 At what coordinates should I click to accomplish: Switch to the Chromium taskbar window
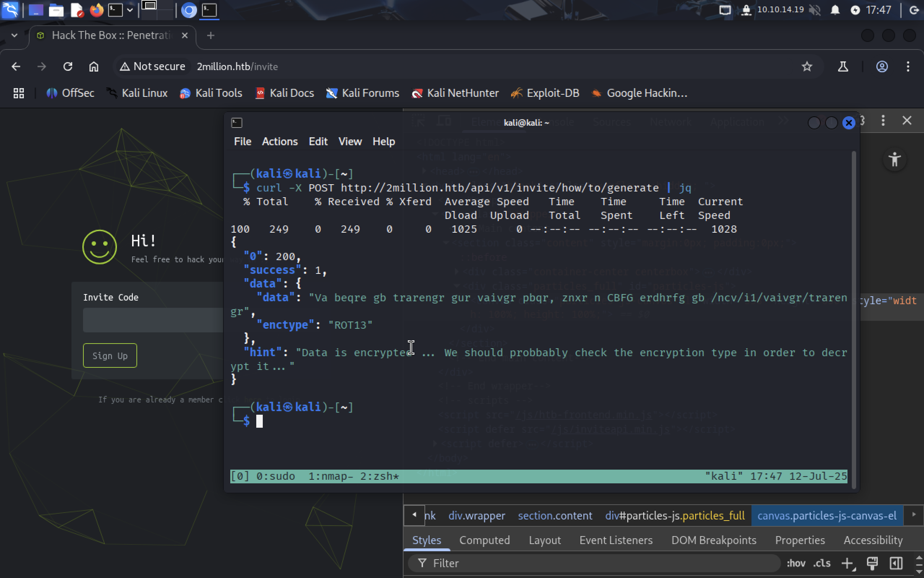pyautogui.click(x=189, y=10)
